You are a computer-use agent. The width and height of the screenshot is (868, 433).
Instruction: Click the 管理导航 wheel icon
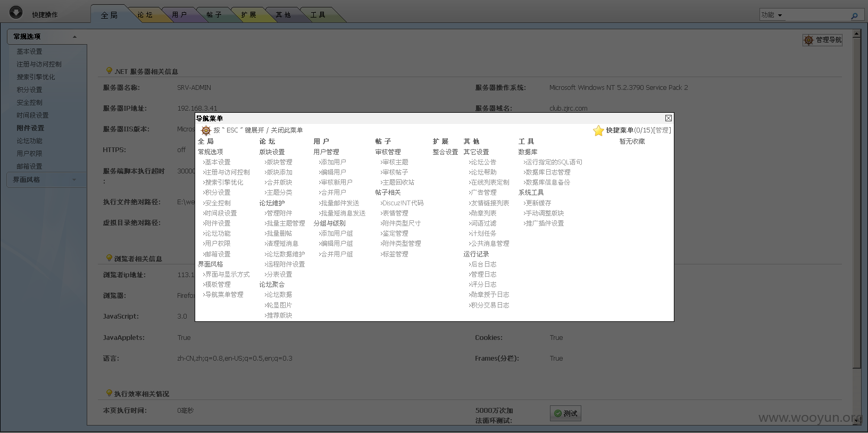pos(808,40)
